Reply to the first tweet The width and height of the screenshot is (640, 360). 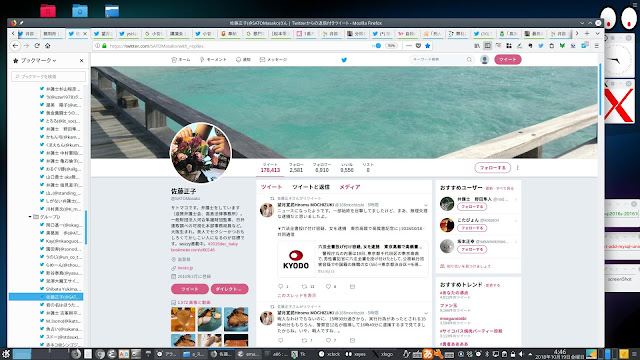coord(280,287)
